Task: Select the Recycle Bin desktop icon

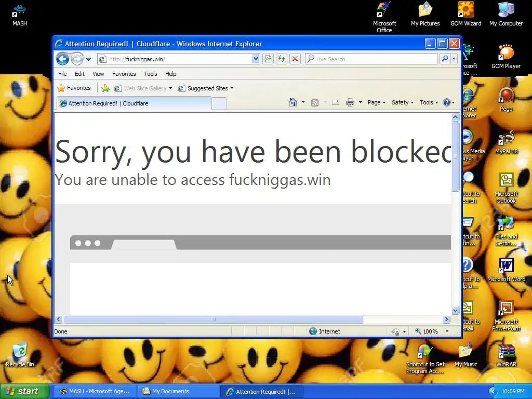Action: pyautogui.click(x=20, y=355)
